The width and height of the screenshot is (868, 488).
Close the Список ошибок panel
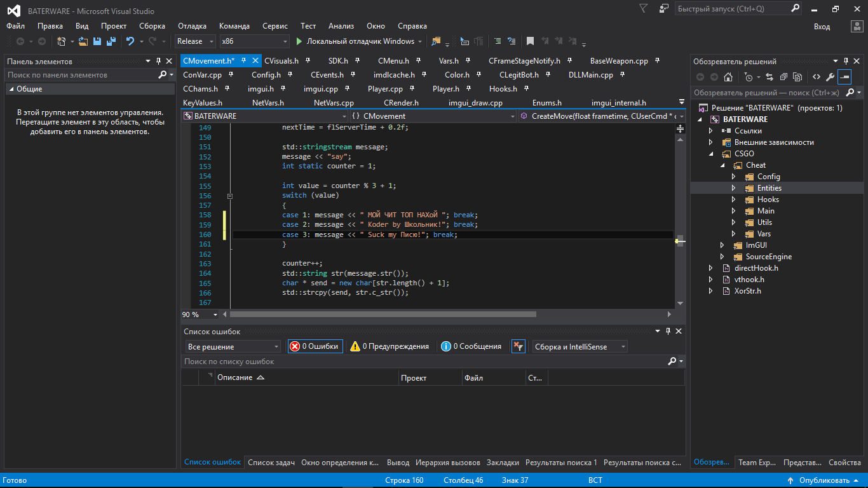coord(679,331)
